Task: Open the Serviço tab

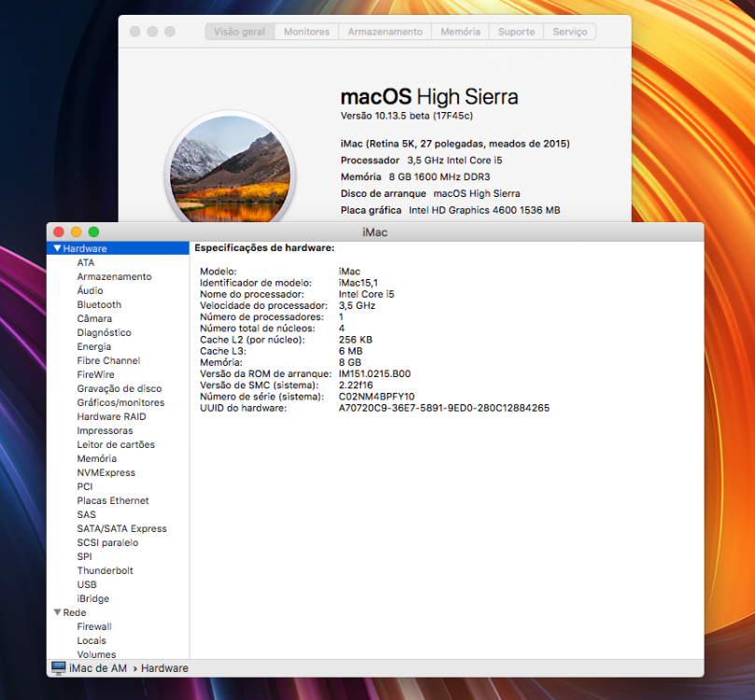Action: 569,32
